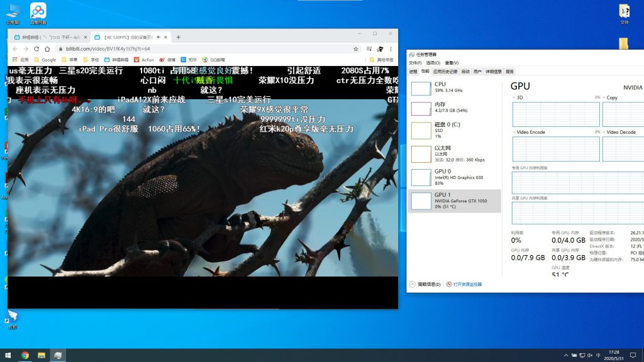This screenshot has width=644, height=362.
Task: Switch to the 启动 tab
Action: pyautogui.click(x=465, y=72)
